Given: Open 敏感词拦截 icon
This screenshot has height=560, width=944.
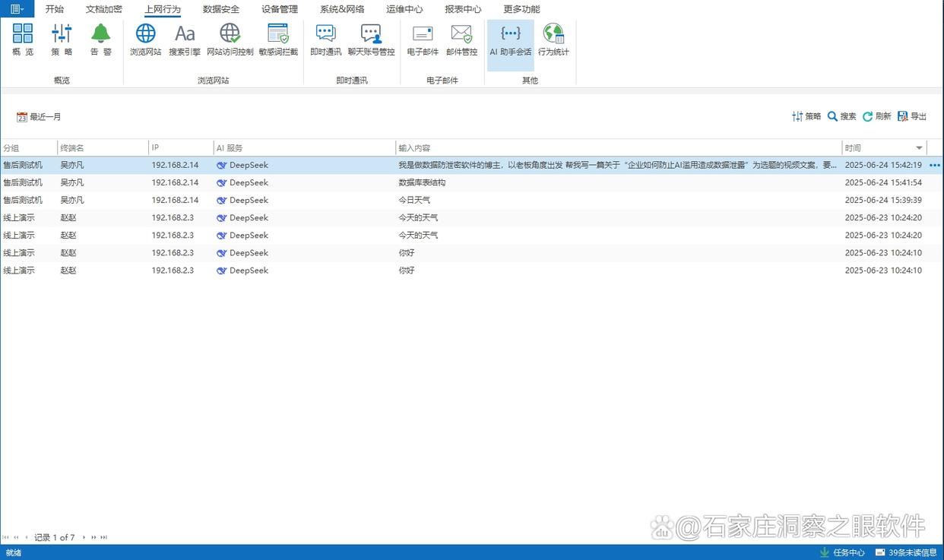Looking at the screenshot, I should (x=278, y=40).
